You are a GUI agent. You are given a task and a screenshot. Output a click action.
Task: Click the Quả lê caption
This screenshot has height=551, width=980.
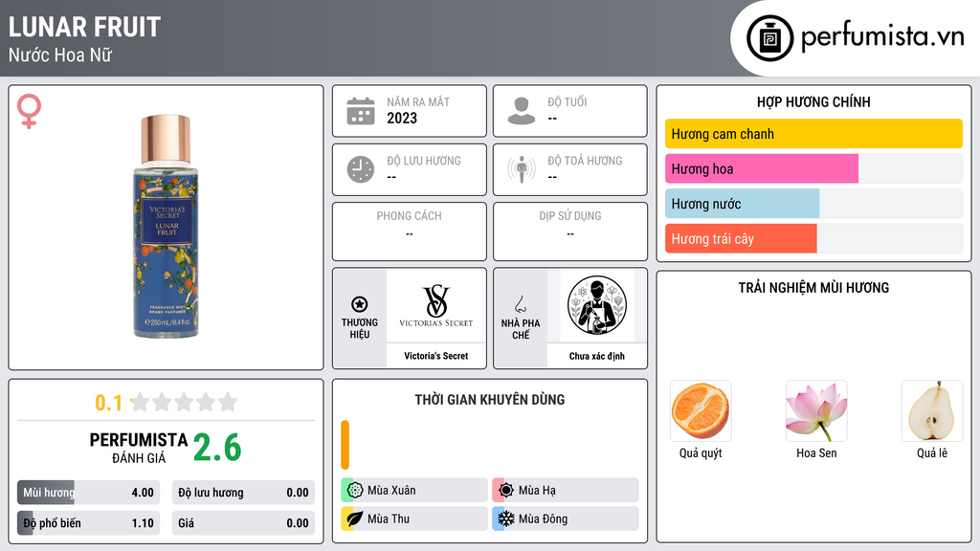[932, 452]
